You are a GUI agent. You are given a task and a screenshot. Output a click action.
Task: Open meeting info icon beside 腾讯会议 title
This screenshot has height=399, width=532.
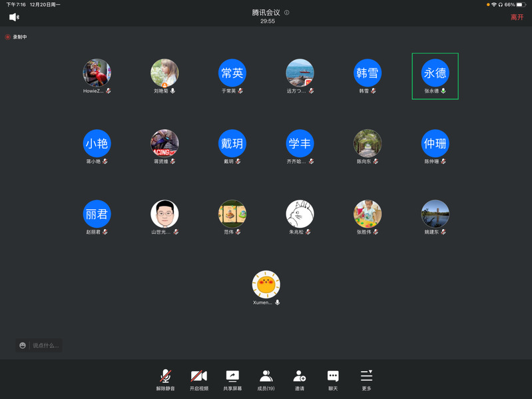tap(287, 13)
